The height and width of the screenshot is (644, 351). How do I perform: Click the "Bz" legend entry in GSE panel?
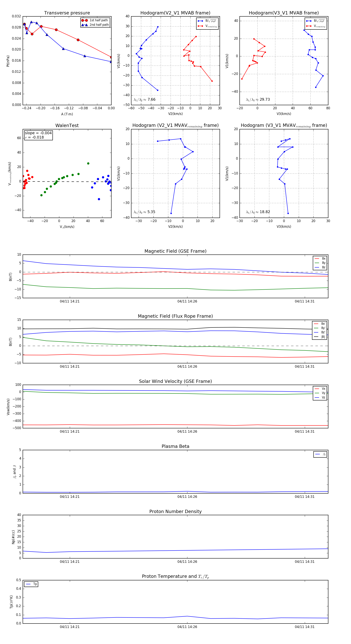320,268
